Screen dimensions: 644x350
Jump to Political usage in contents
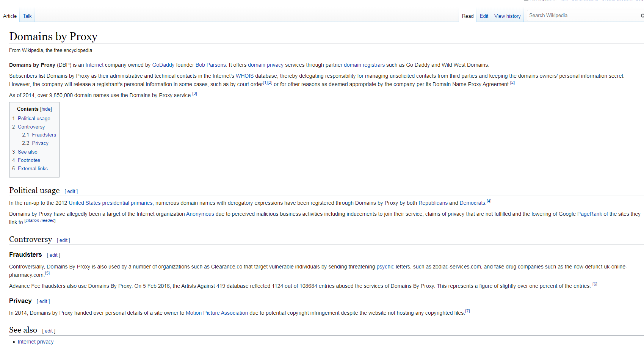coord(34,119)
